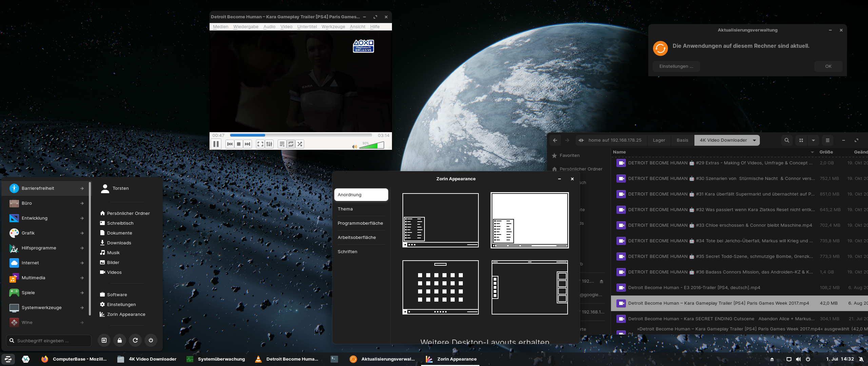The height and width of the screenshot is (366, 868).
Task: Go back in file manager
Action: pyautogui.click(x=555, y=140)
